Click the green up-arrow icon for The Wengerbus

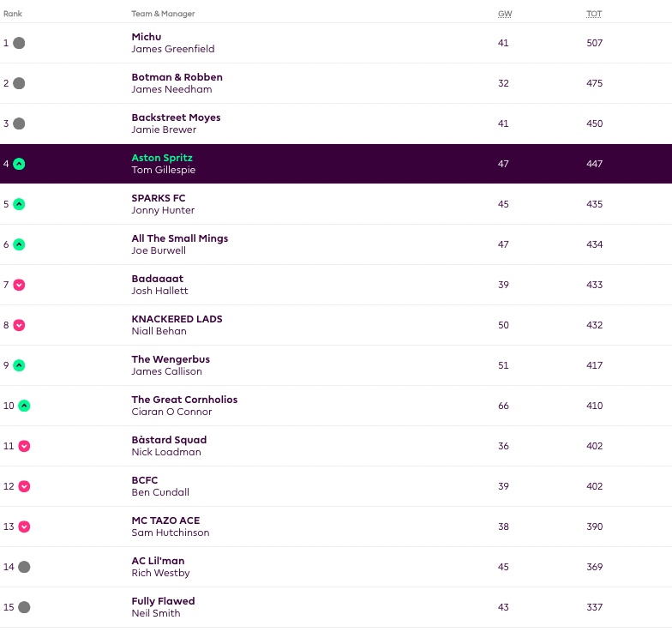point(19,365)
